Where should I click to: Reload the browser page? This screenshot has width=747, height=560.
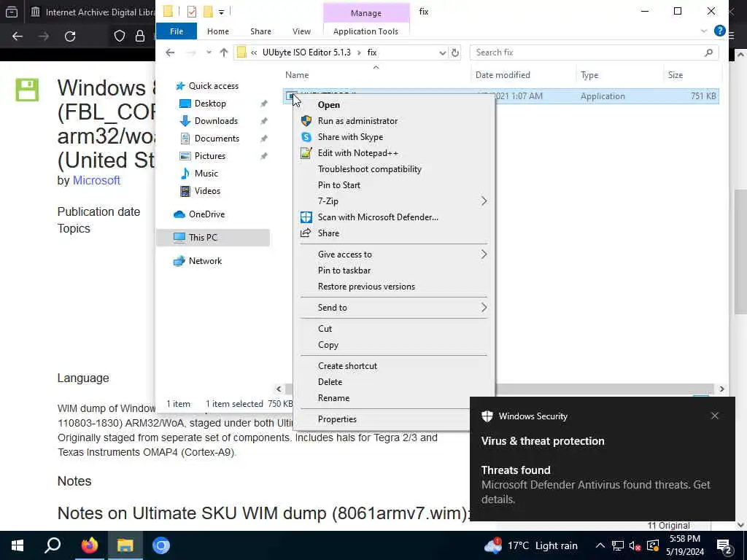70,36
